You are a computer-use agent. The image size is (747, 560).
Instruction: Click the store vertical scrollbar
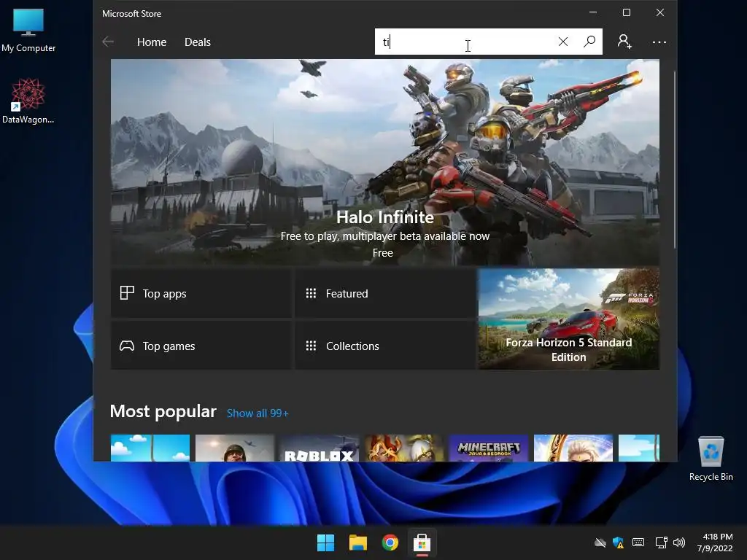[x=675, y=160]
